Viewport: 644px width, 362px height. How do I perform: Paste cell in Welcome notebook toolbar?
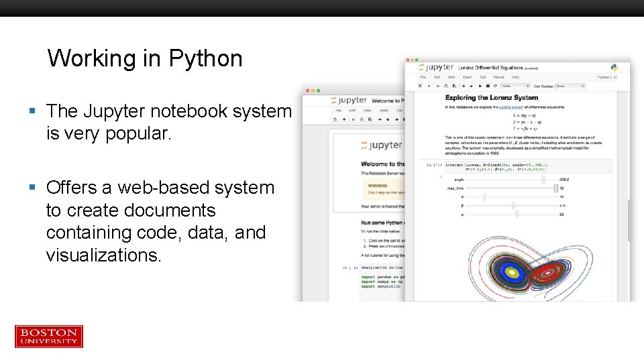pyautogui.click(x=370, y=119)
